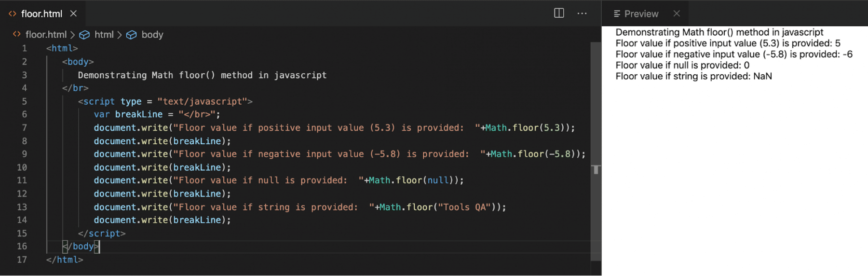The width and height of the screenshot is (868, 276).
Task: Click the <script type> tag on line 5
Action: pyautogui.click(x=165, y=101)
